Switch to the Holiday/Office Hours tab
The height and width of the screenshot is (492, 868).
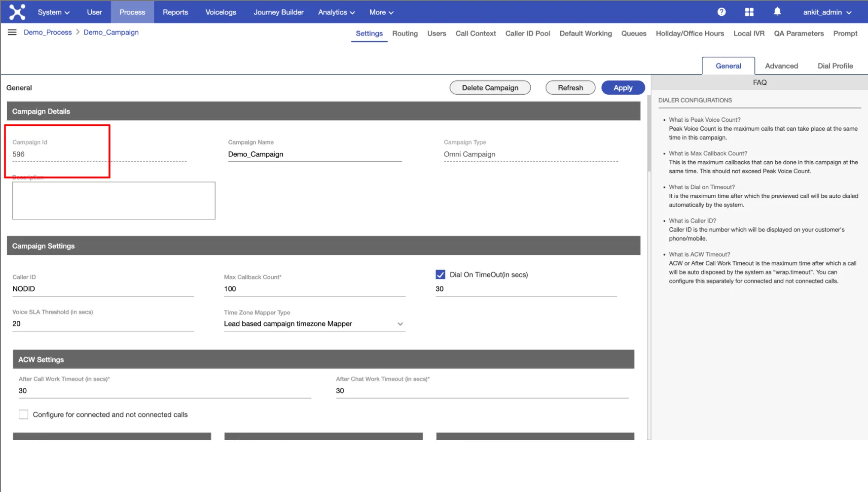690,34
